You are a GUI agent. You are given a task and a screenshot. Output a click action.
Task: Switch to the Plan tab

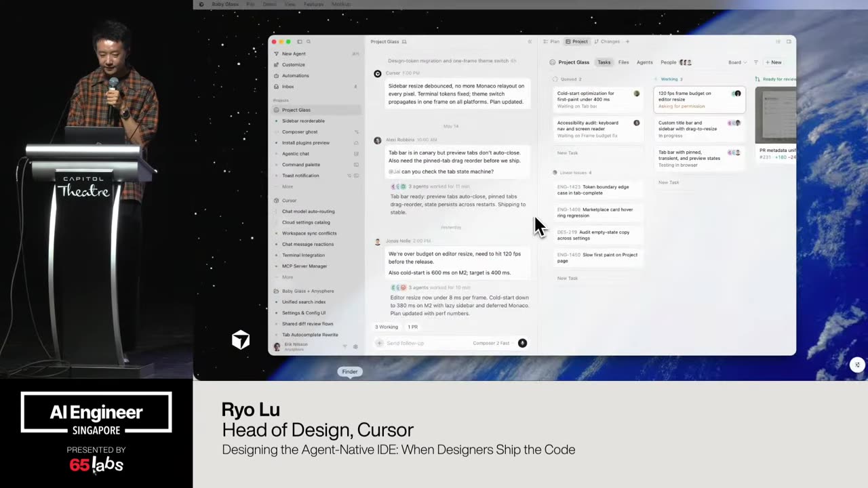[x=552, y=42]
